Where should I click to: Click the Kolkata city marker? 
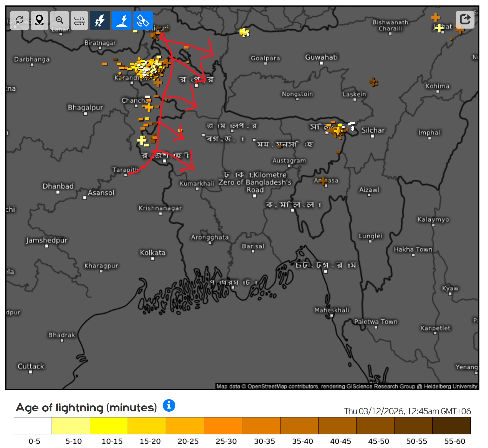pos(153,258)
